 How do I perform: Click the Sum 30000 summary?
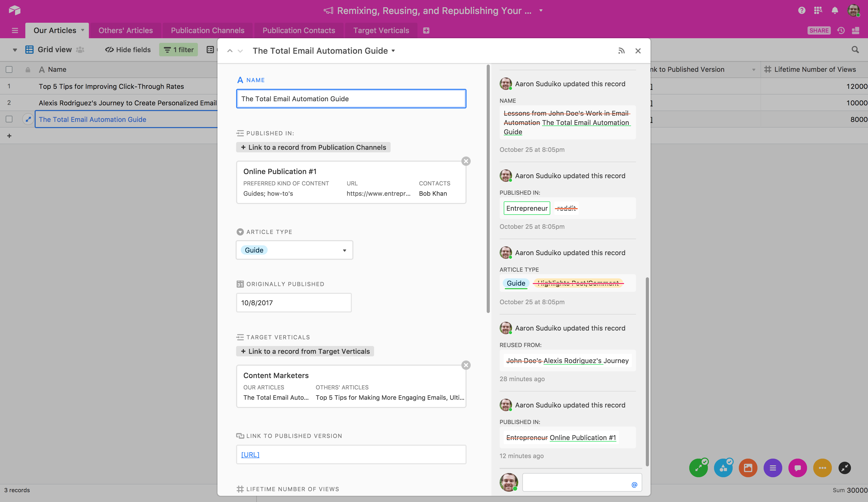point(850,490)
